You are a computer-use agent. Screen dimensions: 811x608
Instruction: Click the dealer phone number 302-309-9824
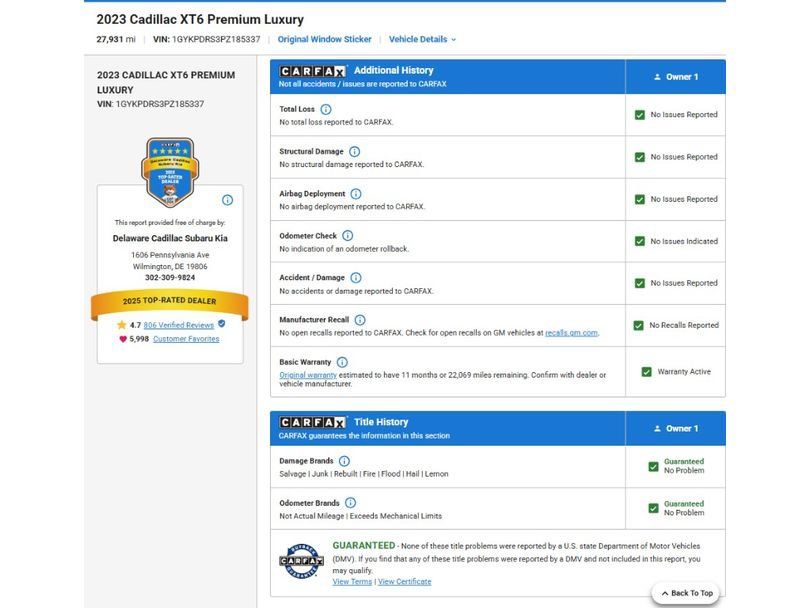coord(170,278)
